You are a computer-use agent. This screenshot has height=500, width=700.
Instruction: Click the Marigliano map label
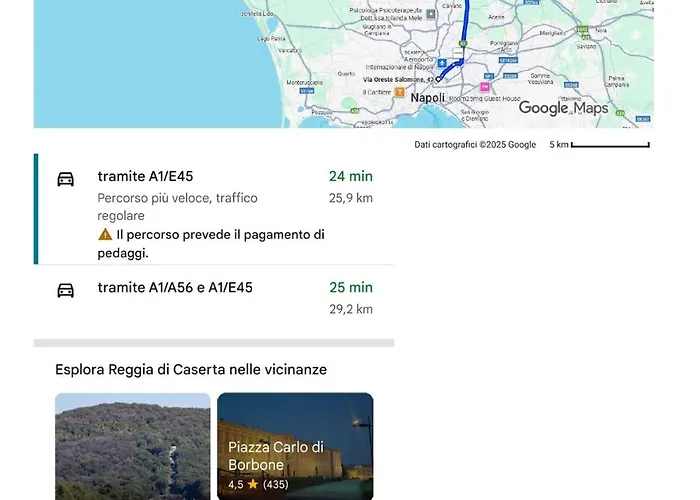(553, 33)
